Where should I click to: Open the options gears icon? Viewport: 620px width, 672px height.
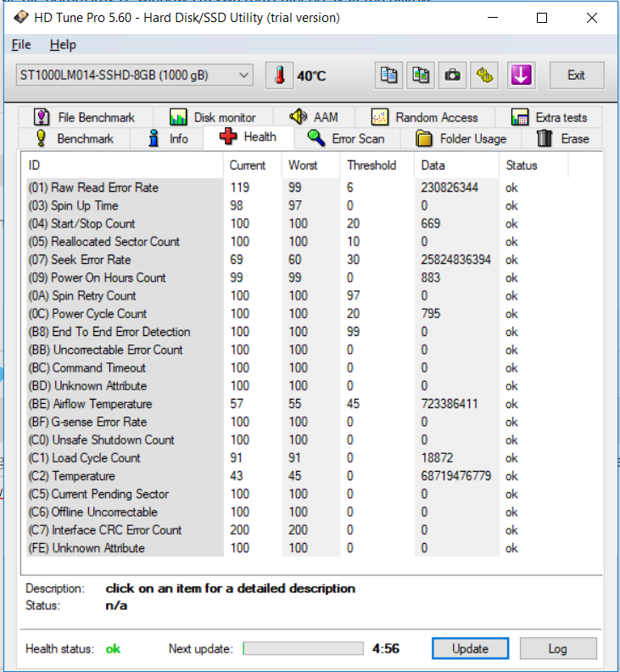(x=484, y=76)
